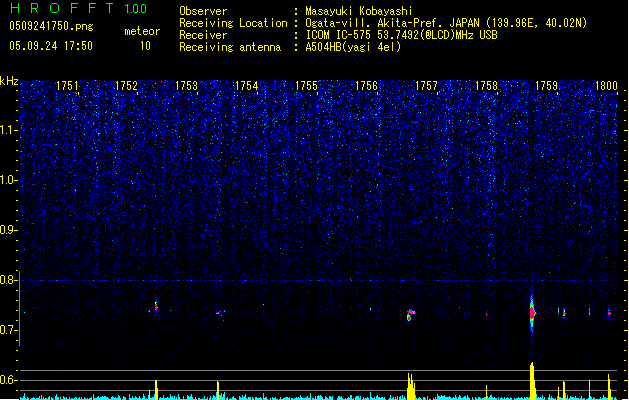Click the 1755 time axis marker
This screenshot has height=400, width=629.
click(306, 86)
